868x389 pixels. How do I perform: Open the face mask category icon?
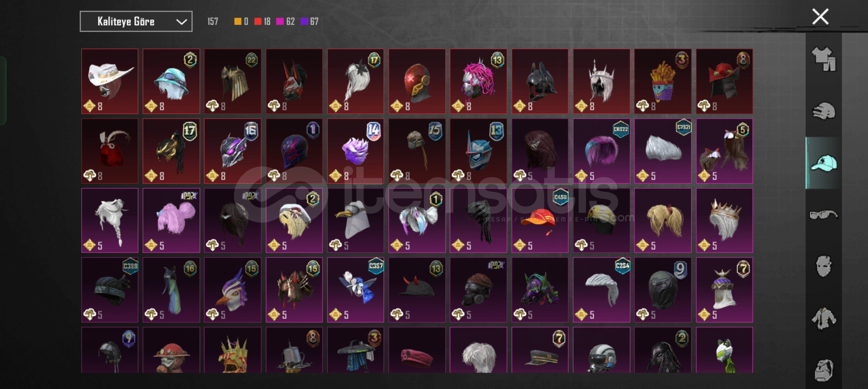point(823,267)
